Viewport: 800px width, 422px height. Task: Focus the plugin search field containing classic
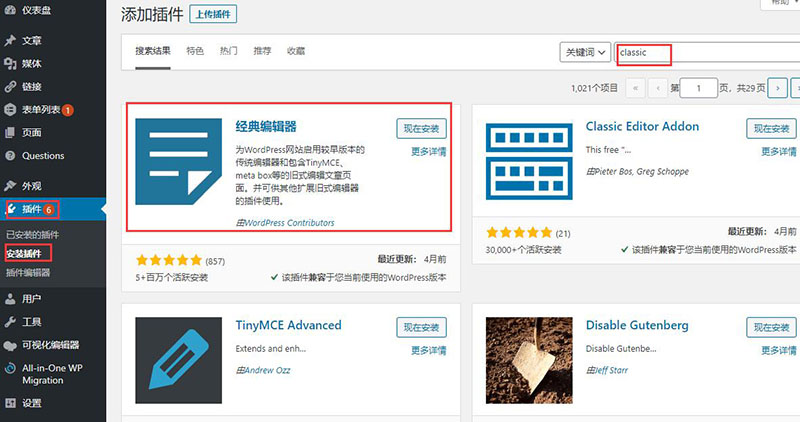pos(707,52)
